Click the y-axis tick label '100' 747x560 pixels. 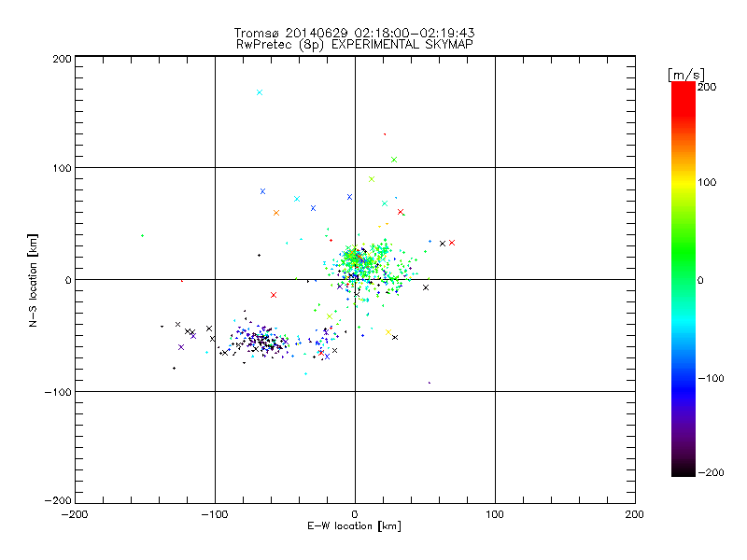point(62,168)
